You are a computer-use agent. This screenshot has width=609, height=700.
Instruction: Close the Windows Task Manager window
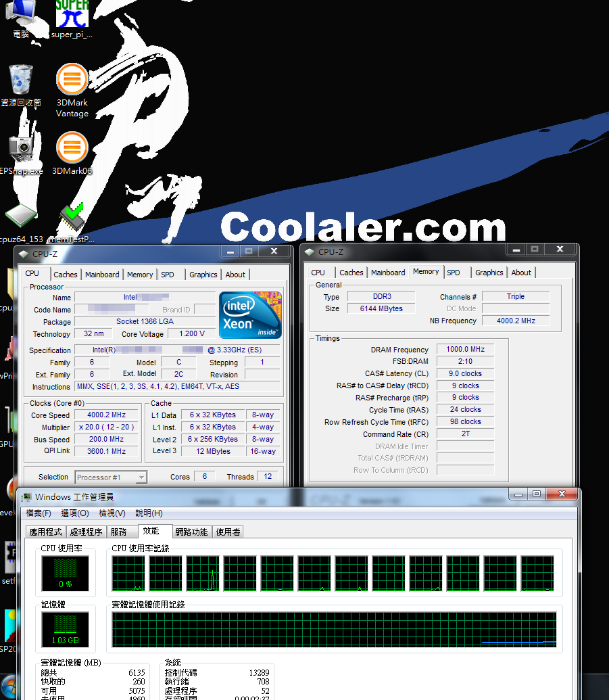pyautogui.click(x=562, y=494)
